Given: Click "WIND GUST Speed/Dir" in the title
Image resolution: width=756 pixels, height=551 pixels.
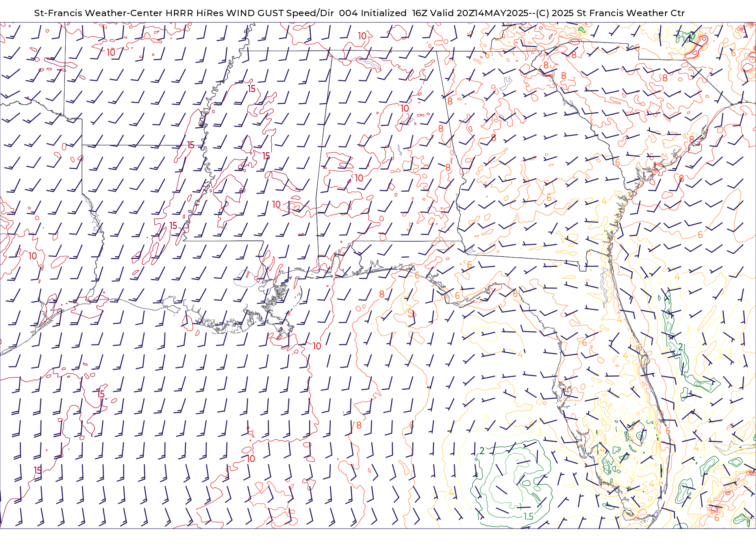Looking at the screenshot, I should tap(280, 13).
